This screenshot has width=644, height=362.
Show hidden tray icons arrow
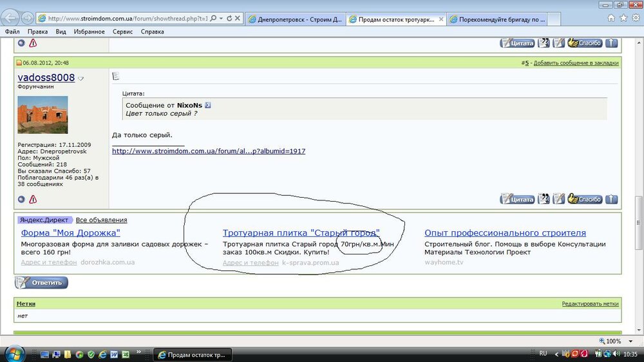(556, 354)
